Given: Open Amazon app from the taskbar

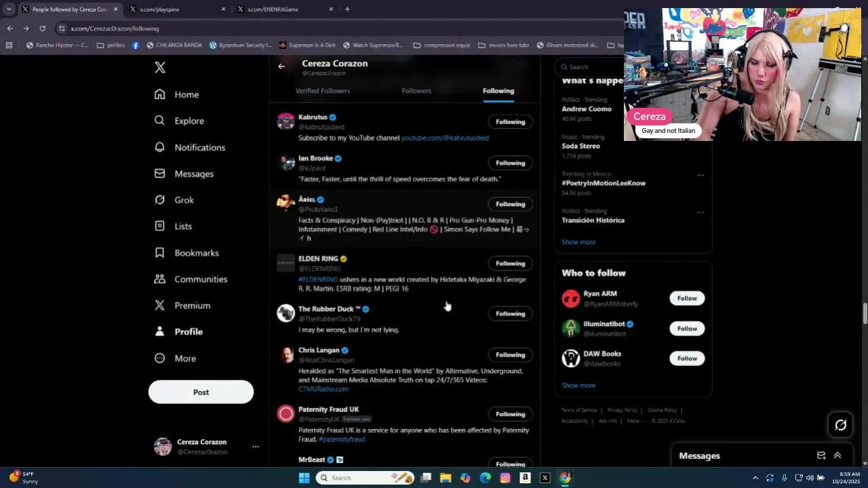Looking at the screenshot, I should pos(525,478).
